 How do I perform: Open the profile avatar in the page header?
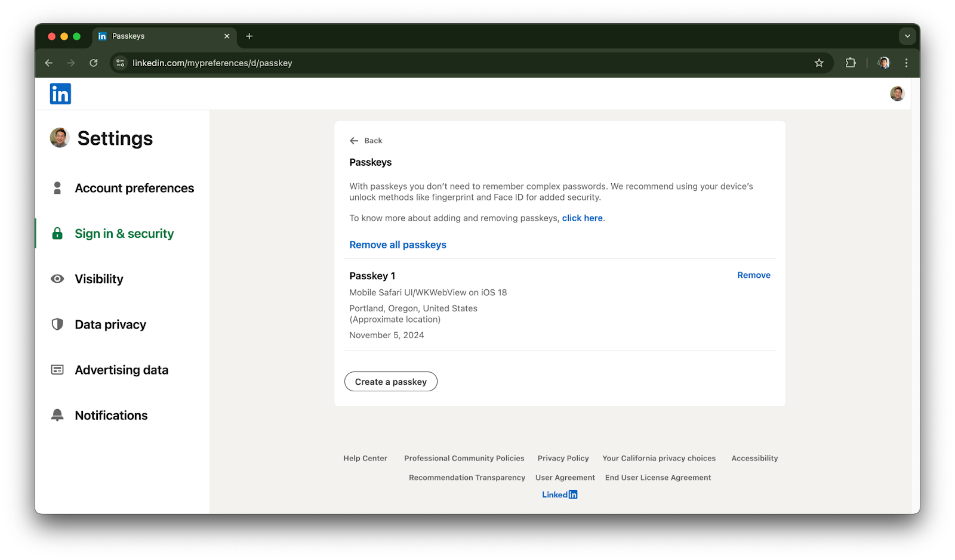coord(897,94)
